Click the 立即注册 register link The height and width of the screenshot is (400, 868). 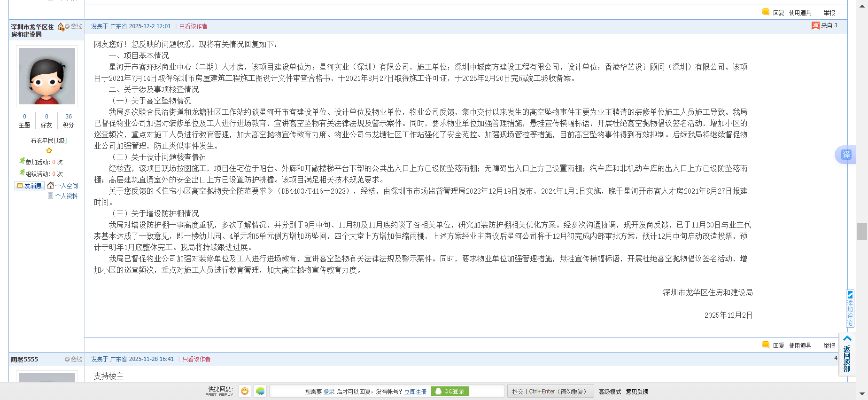[x=415, y=392]
